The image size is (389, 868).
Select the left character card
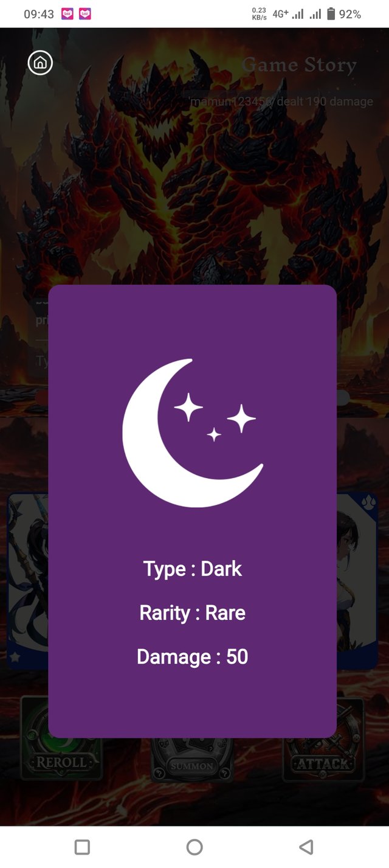click(x=28, y=581)
